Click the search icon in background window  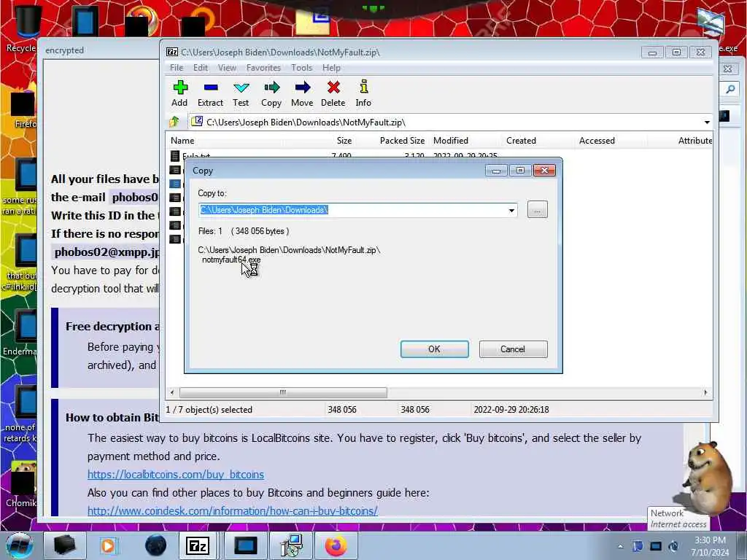(x=729, y=90)
